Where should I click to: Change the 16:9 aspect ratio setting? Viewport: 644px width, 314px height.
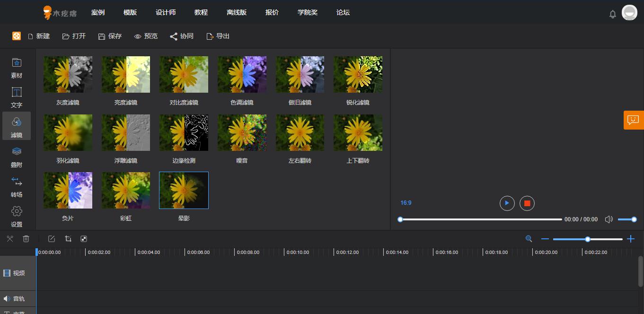[x=406, y=203]
